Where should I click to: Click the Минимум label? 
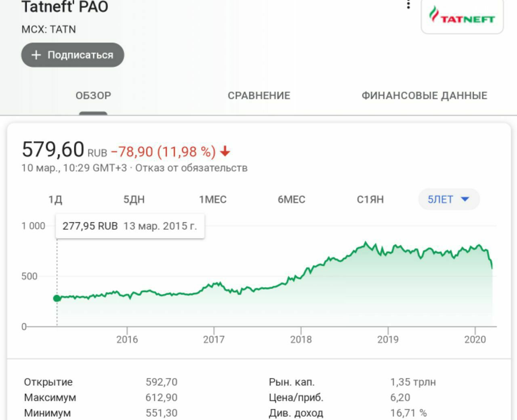click(x=47, y=413)
